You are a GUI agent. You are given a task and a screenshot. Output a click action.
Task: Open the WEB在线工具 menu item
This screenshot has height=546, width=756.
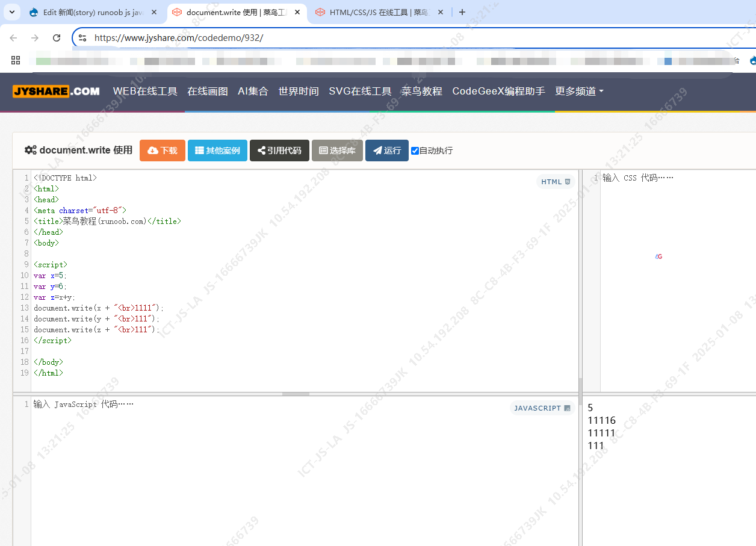[145, 92]
